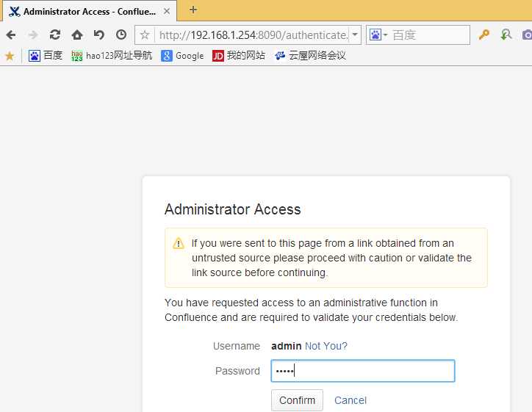Click the undo closed tab icon
532x412 pixels.
(x=99, y=35)
